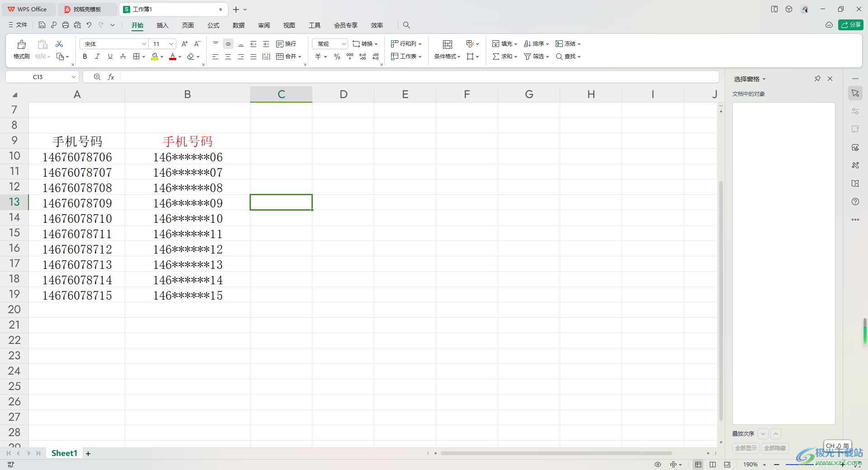Viewport: 868px width, 470px height.
Task: Align text left
Action: 216,56
